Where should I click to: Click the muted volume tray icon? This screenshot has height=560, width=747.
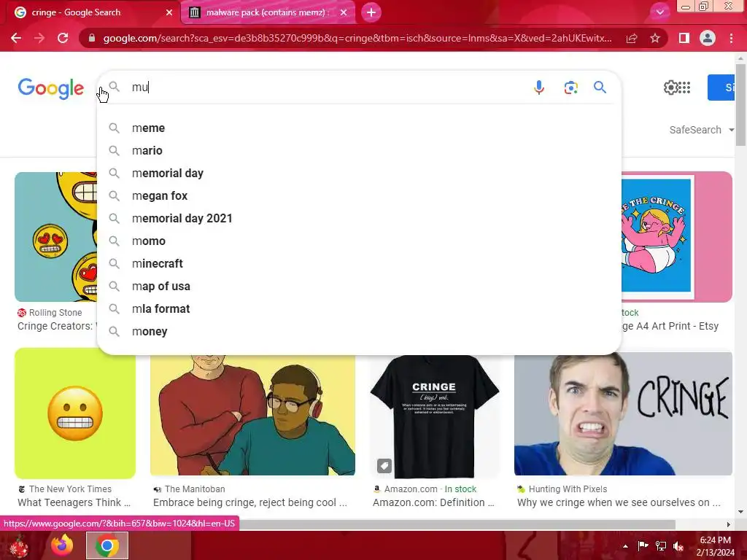[x=678, y=546]
